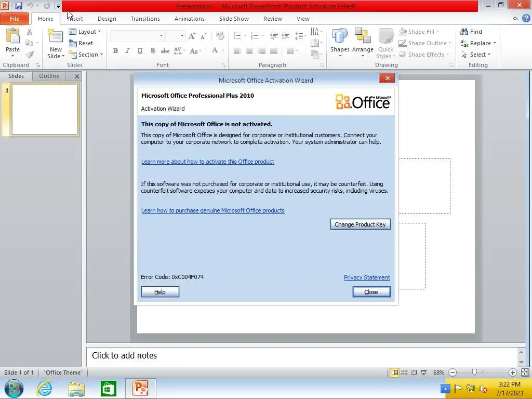Click the zoom slider handle
The width and height of the screenshot is (532, 399).
[475, 372]
